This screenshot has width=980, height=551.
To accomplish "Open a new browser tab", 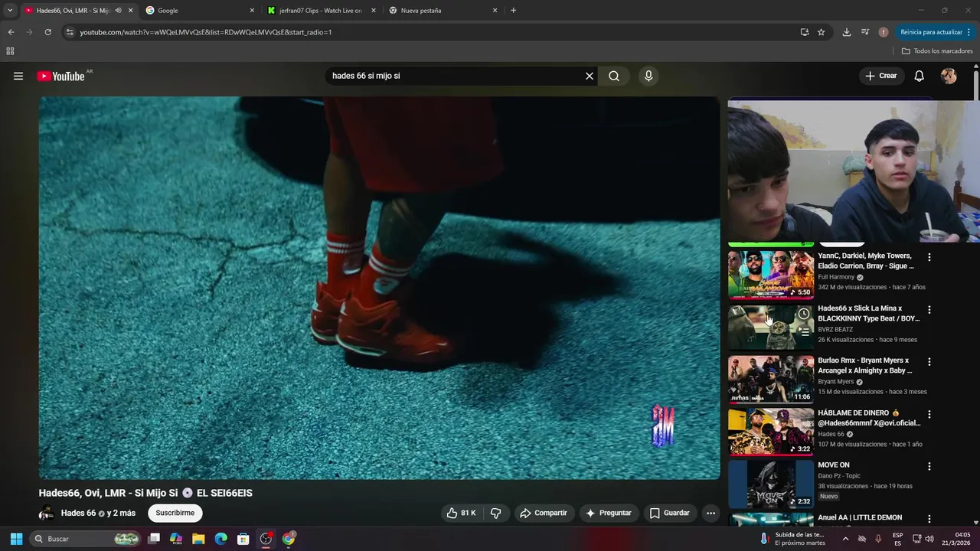I will point(513,11).
